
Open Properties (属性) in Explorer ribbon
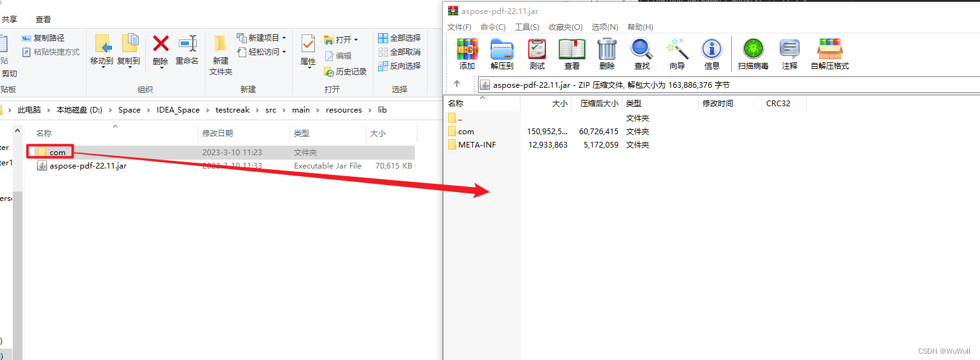click(x=308, y=50)
